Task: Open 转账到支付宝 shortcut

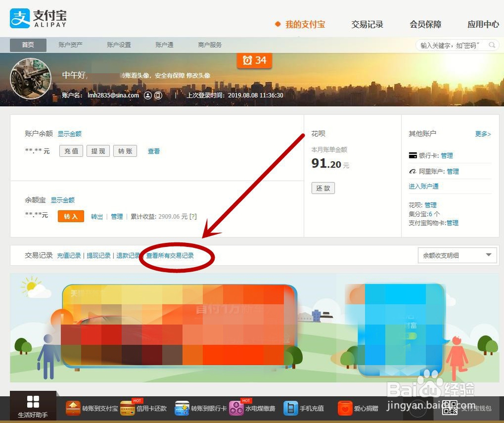Action: coord(92,408)
